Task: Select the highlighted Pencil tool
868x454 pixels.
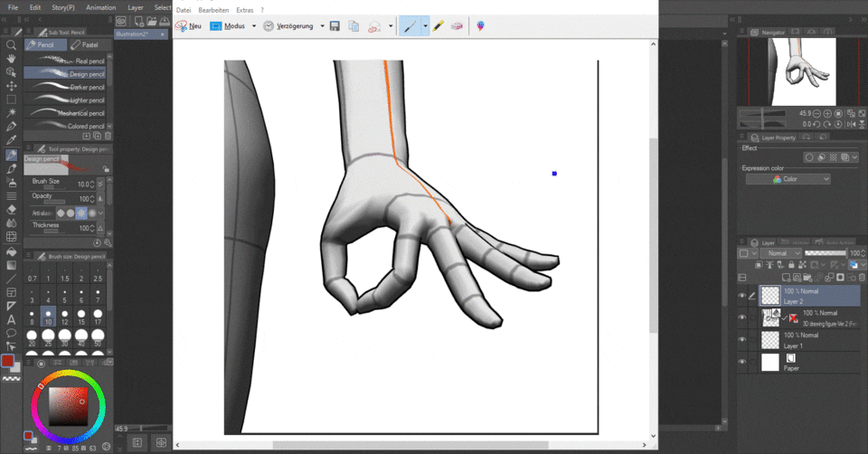Action: pyautogui.click(x=11, y=156)
